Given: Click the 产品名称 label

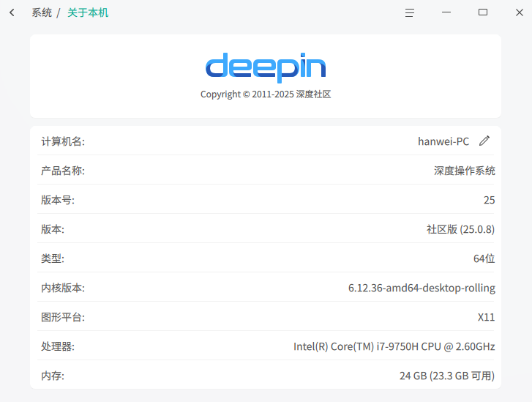Looking at the screenshot, I should [63, 171].
